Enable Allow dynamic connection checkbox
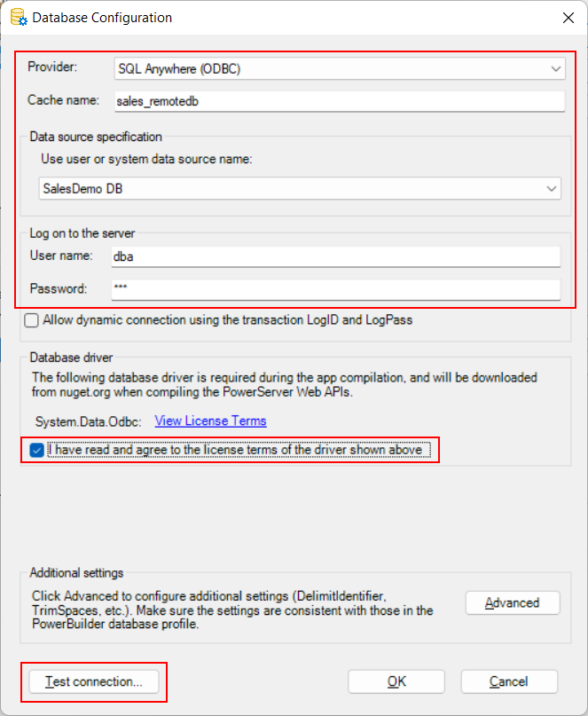Viewport: 588px width, 716px height. point(33,320)
